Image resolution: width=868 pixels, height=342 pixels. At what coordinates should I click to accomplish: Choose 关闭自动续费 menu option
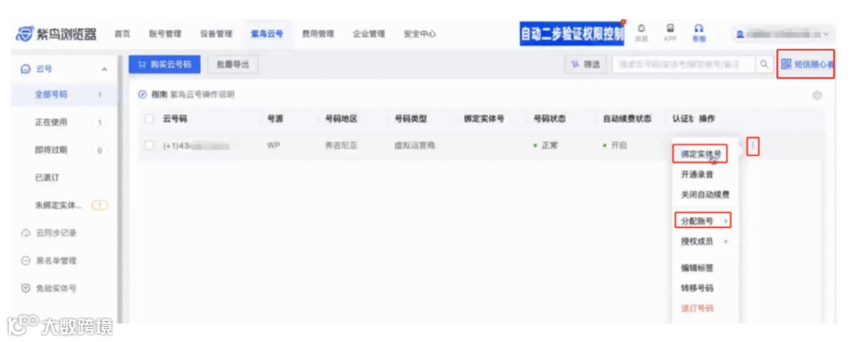coord(705,195)
